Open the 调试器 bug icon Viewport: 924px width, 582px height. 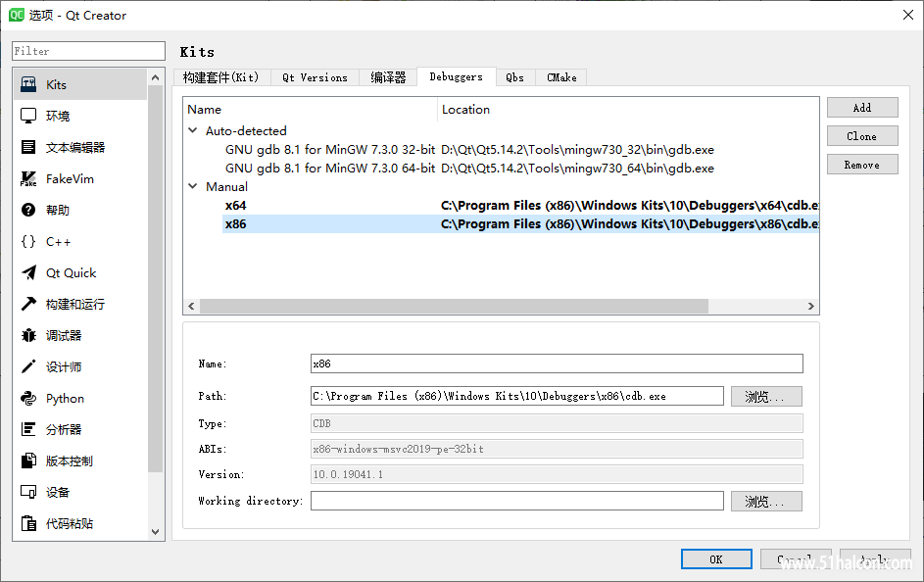tap(28, 335)
